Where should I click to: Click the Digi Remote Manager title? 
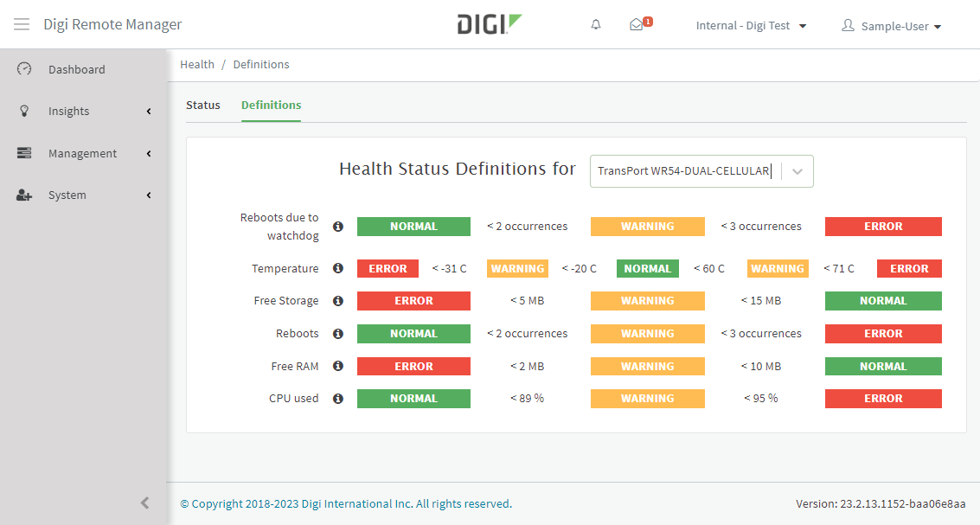pyautogui.click(x=112, y=24)
